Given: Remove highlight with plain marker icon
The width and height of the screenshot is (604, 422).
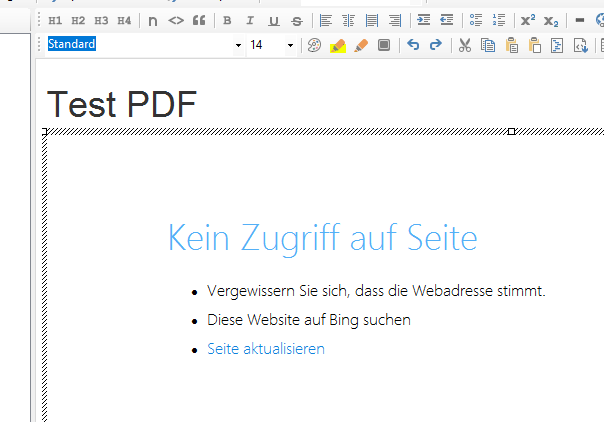Looking at the screenshot, I should (x=361, y=45).
